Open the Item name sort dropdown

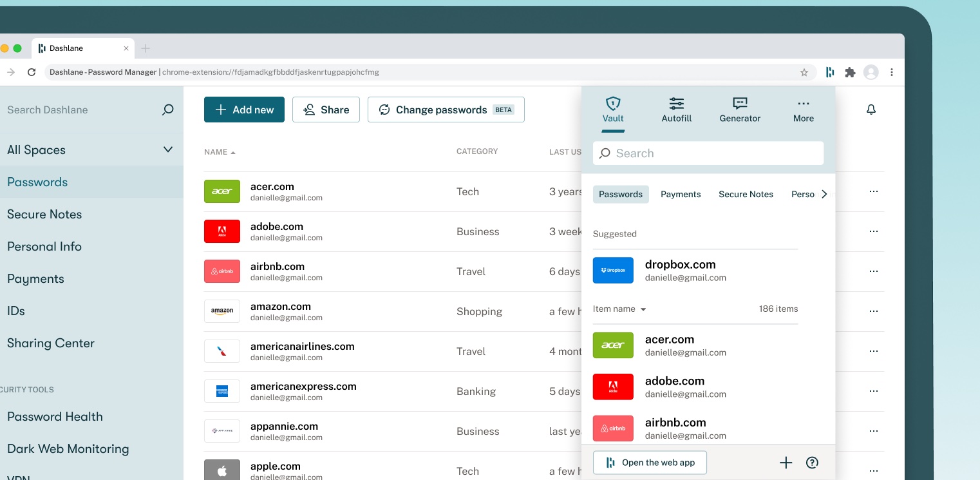pyautogui.click(x=619, y=309)
